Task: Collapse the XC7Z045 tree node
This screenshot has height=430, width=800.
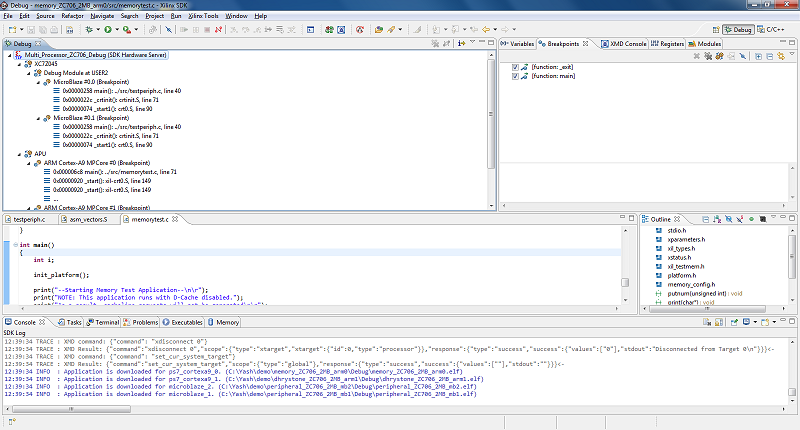Action: click(19, 64)
